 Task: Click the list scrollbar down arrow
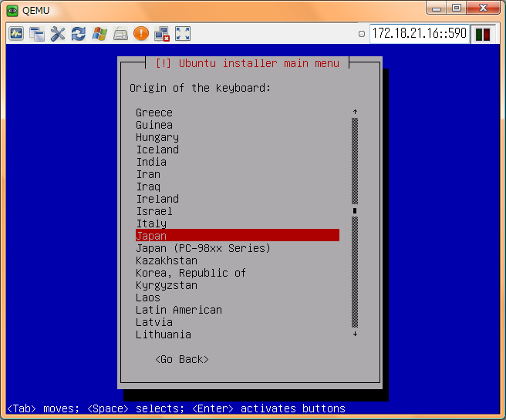click(355, 334)
